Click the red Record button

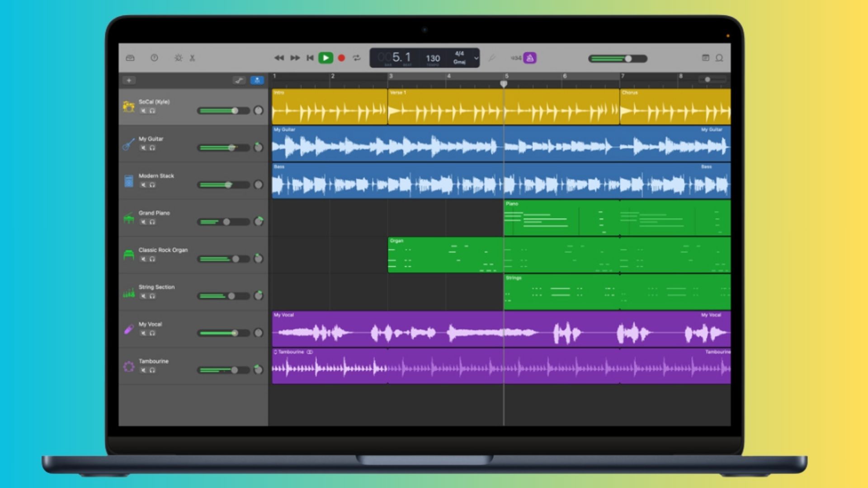coord(341,58)
